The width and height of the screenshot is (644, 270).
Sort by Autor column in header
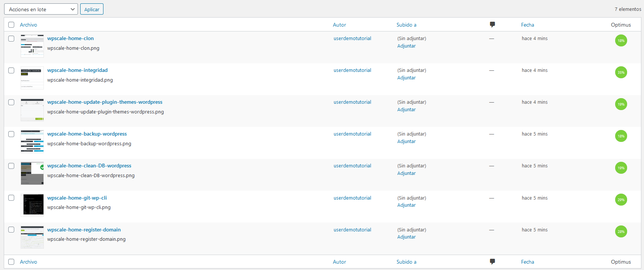[x=340, y=25]
